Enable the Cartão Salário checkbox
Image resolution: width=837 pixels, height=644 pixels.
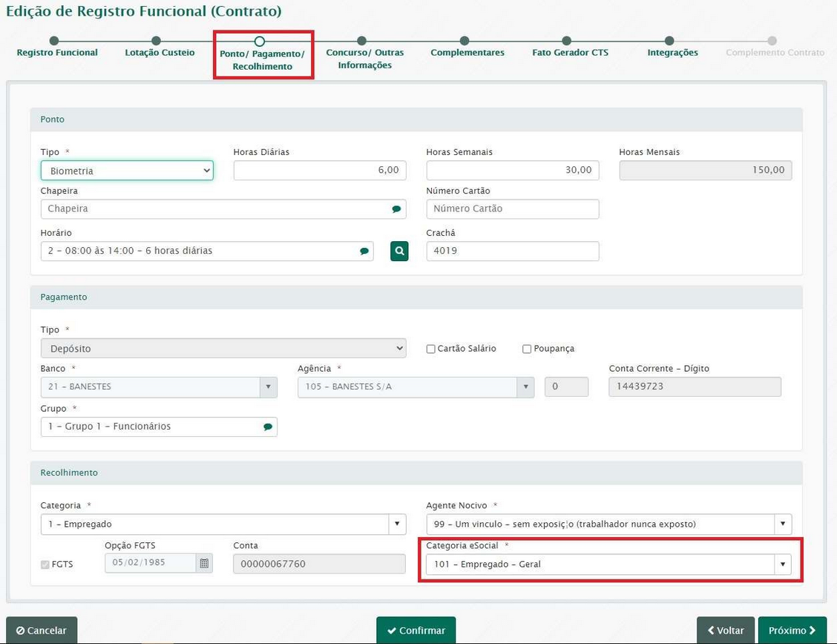pyautogui.click(x=430, y=349)
